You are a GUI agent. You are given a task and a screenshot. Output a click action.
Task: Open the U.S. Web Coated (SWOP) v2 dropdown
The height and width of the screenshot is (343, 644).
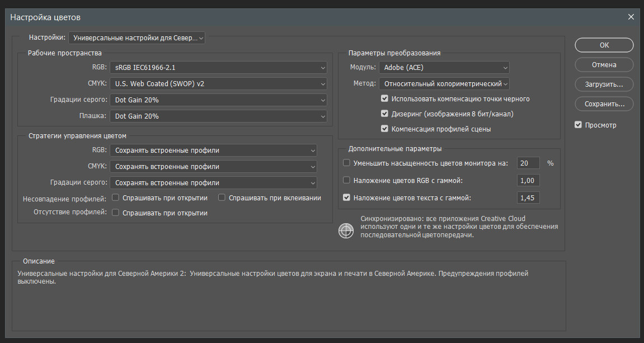pyautogui.click(x=218, y=84)
